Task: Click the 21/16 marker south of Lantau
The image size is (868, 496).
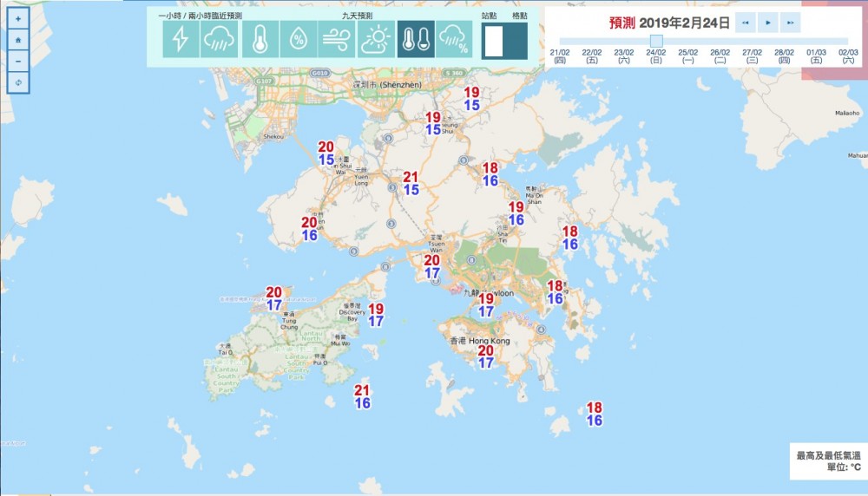Action: click(362, 397)
